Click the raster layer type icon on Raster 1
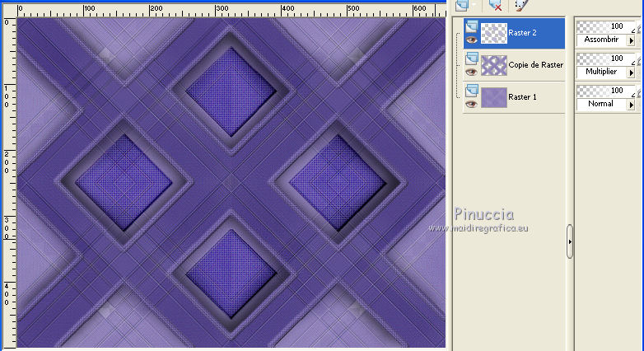The height and width of the screenshot is (351, 644). tap(471, 91)
